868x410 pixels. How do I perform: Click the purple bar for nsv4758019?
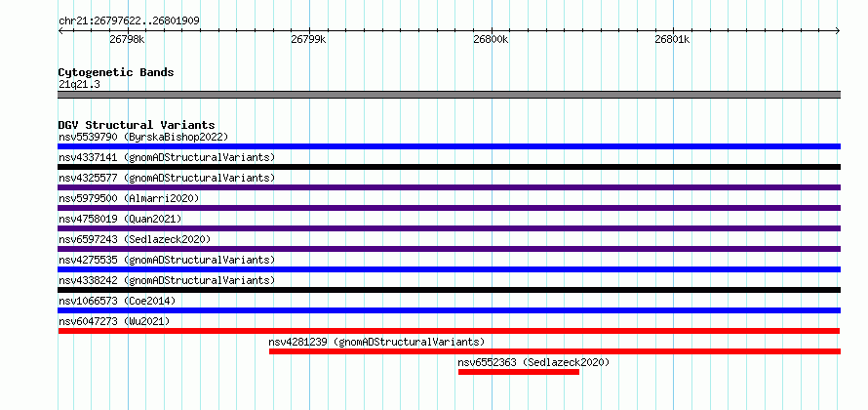[449, 228]
